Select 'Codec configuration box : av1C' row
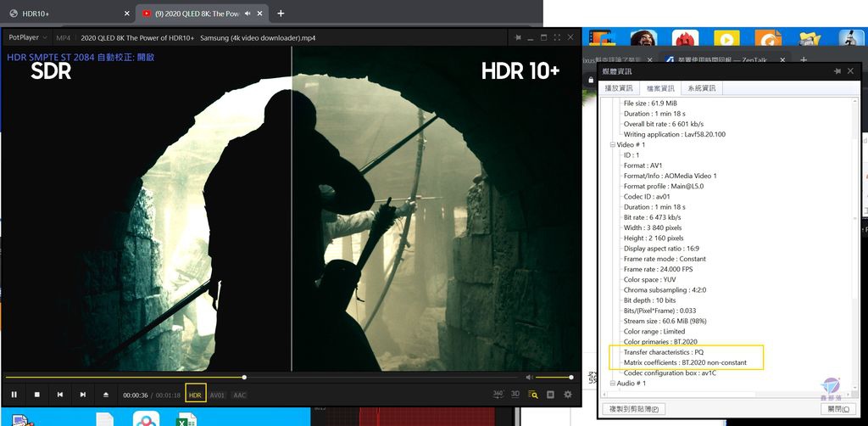868x426 pixels. [x=670, y=373]
